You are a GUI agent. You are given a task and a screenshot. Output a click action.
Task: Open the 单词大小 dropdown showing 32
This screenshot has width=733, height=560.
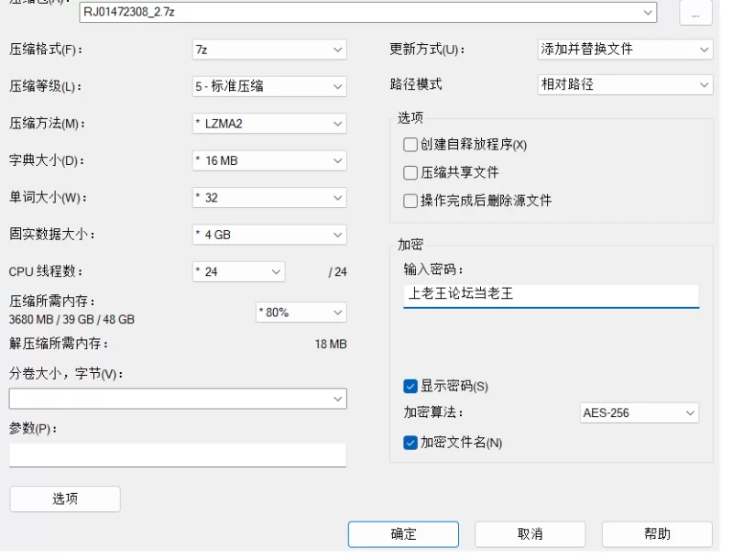click(x=269, y=197)
